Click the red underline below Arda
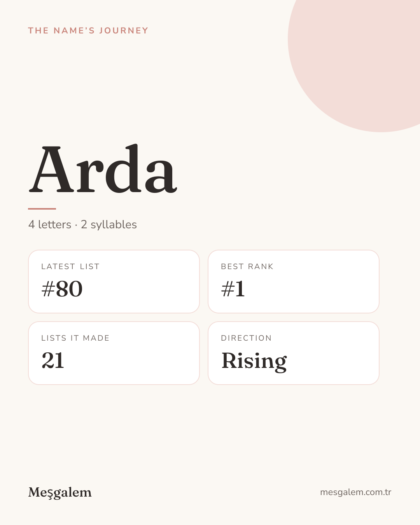 (x=42, y=209)
